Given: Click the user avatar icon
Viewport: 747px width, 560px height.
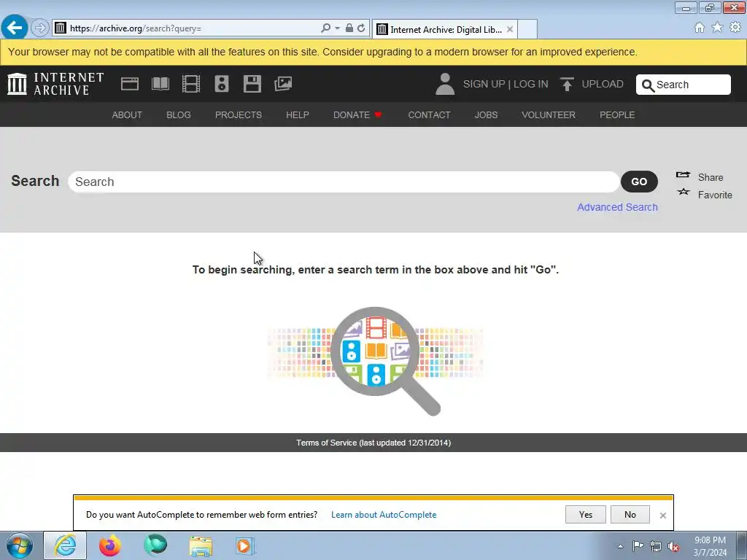Looking at the screenshot, I should (x=445, y=84).
